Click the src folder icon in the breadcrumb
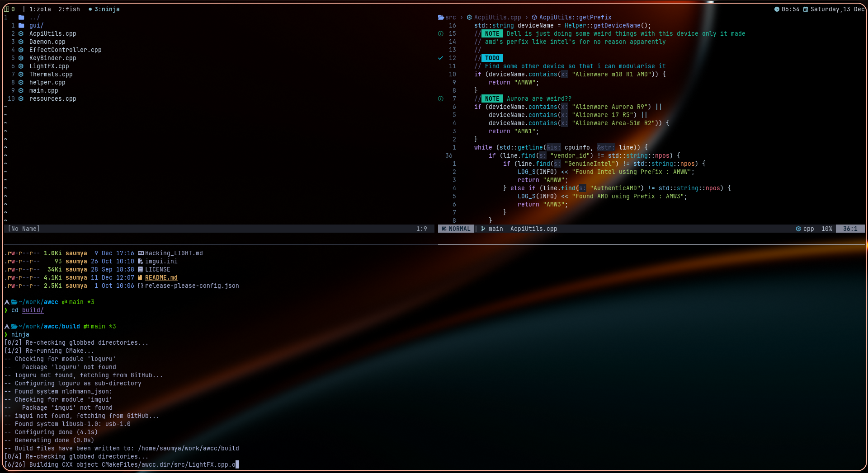 click(441, 17)
